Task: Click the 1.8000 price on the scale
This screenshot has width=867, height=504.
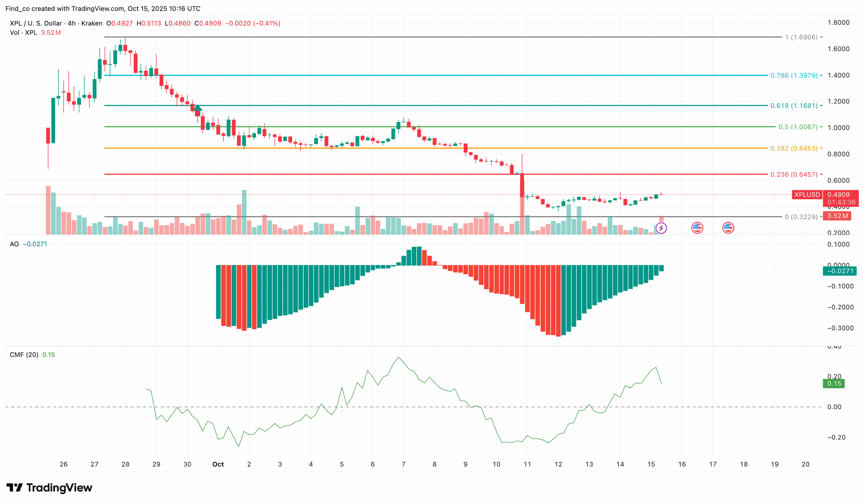Action: (x=838, y=23)
